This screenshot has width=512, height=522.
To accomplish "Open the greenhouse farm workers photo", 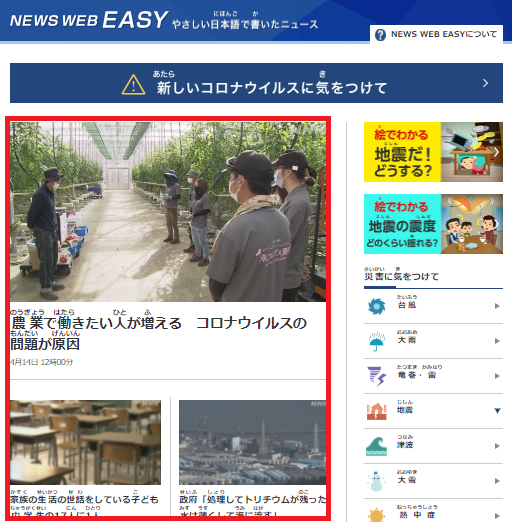I will coord(168,212).
